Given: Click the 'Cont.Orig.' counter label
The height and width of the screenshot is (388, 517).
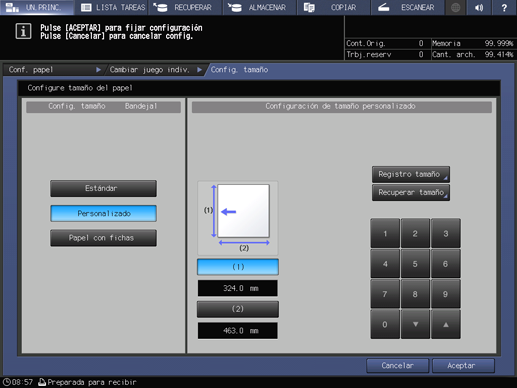Looking at the screenshot, I should [366, 43].
